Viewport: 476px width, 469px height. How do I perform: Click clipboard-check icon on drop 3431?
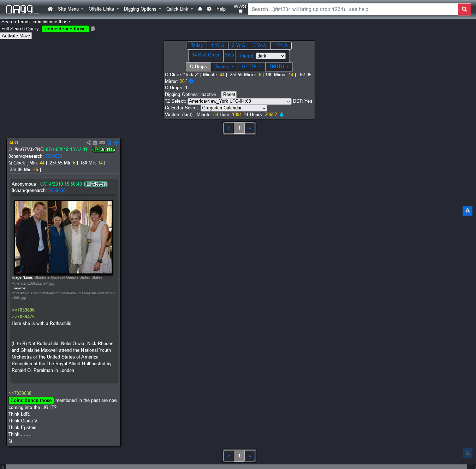click(x=95, y=143)
